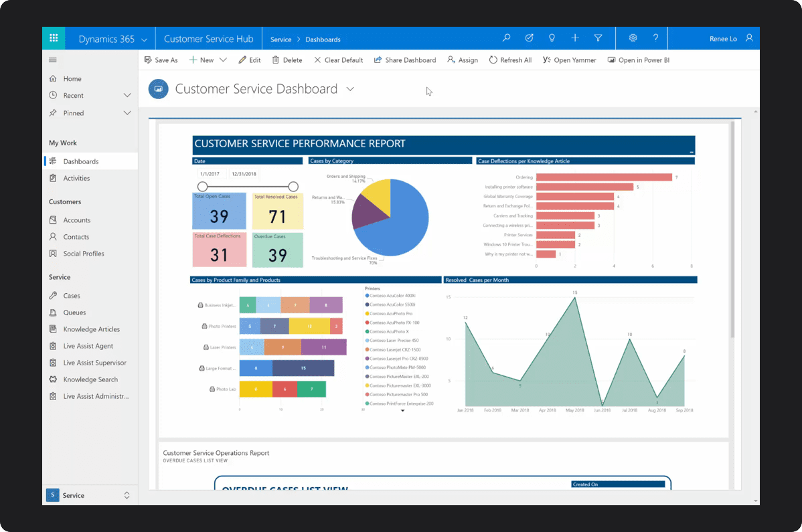Screen dimensions: 802x532
Task: Open Live Assist Supervisor in sidebar
Action: click(90, 363)
